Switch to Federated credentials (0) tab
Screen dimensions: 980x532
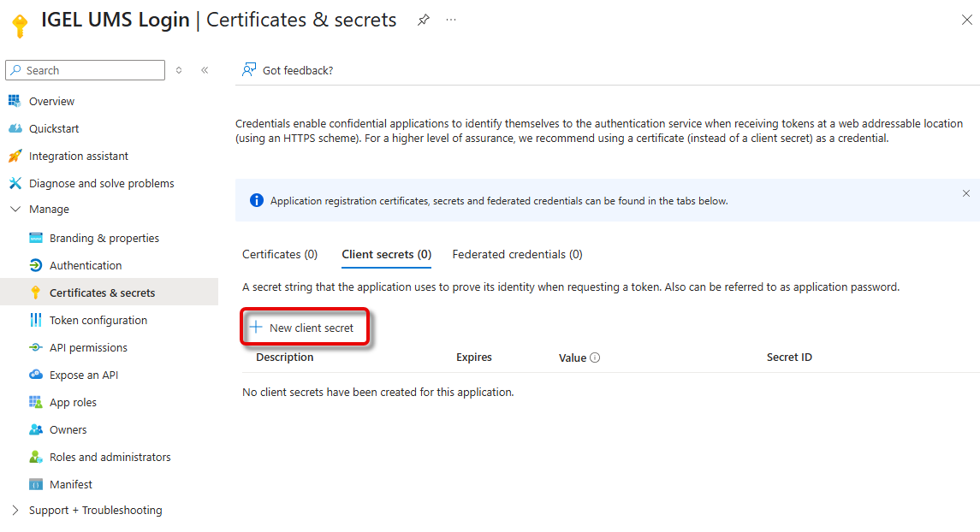pyautogui.click(x=517, y=254)
